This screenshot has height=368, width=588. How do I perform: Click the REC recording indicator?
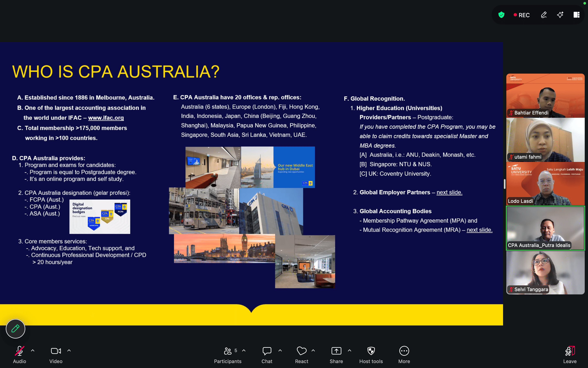click(521, 15)
